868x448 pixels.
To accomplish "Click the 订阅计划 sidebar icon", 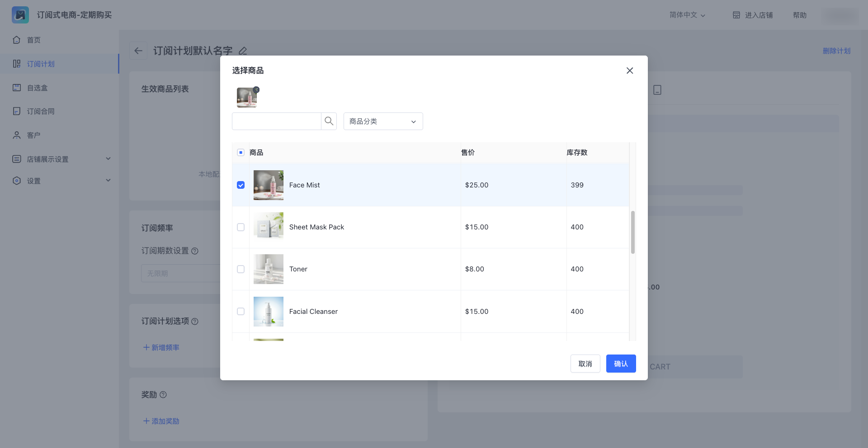I will click(x=17, y=64).
